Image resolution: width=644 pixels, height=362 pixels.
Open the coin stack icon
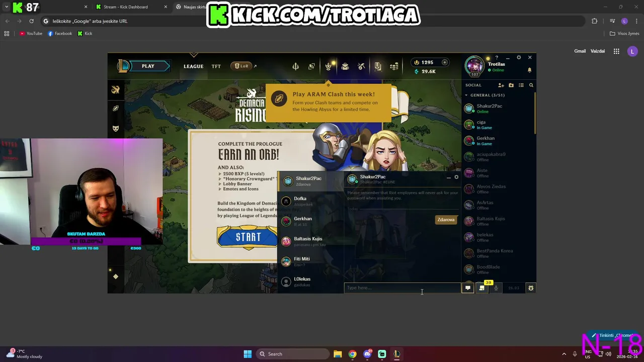pos(394,66)
